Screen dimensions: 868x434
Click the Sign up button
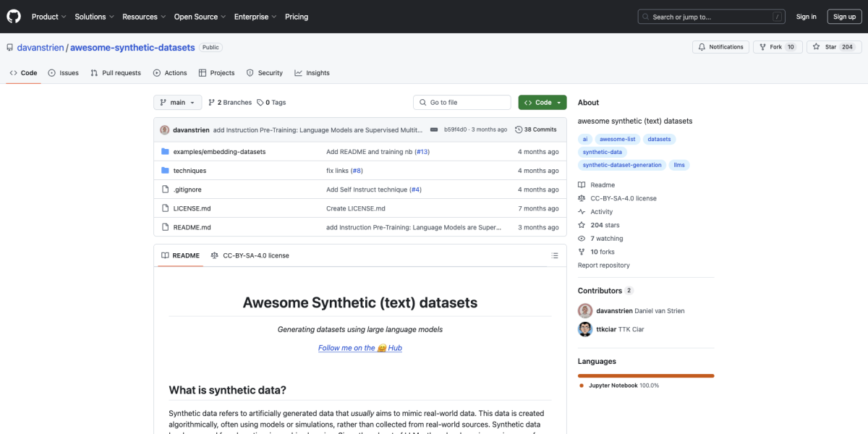coord(844,16)
